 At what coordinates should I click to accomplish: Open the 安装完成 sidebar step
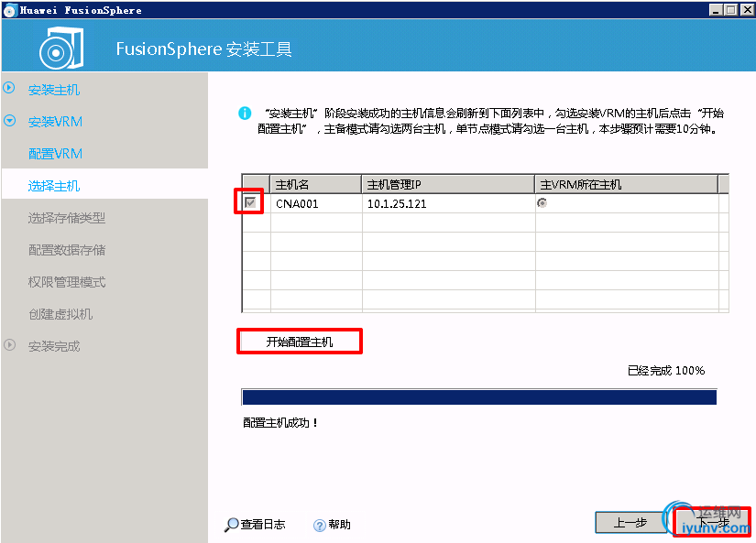53,346
